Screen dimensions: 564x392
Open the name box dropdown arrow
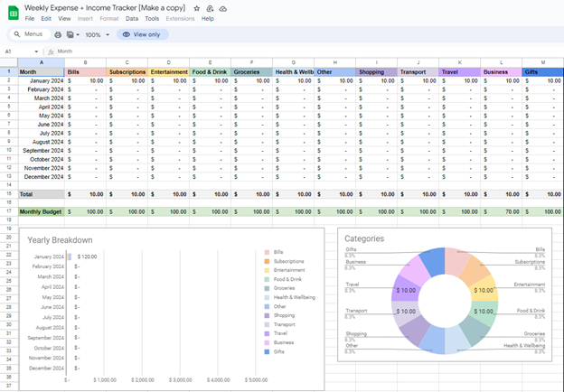pyautogui.click(x=36, y=51)
